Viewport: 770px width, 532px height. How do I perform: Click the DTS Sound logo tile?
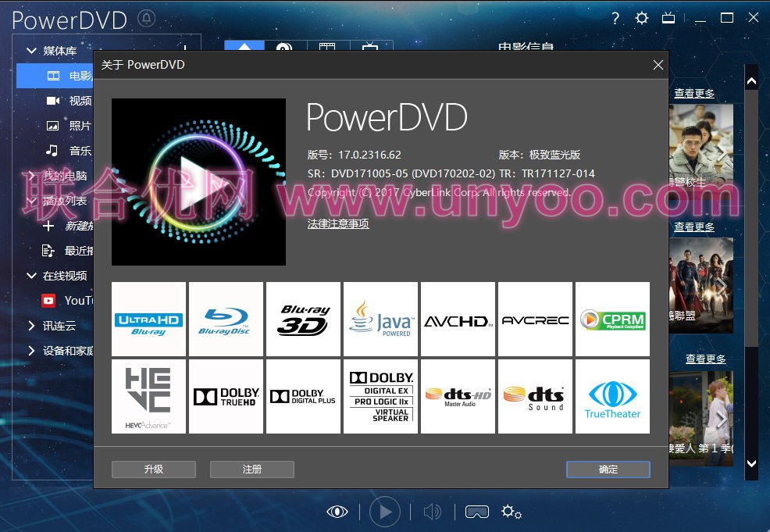(x=535, y=396)
